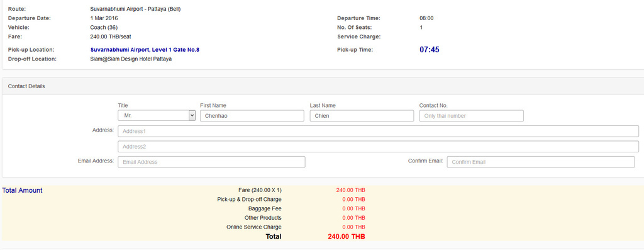Screen dimensions: 644x250
Task: Click the Online Service Charge amount
Action: coord(353,227)
